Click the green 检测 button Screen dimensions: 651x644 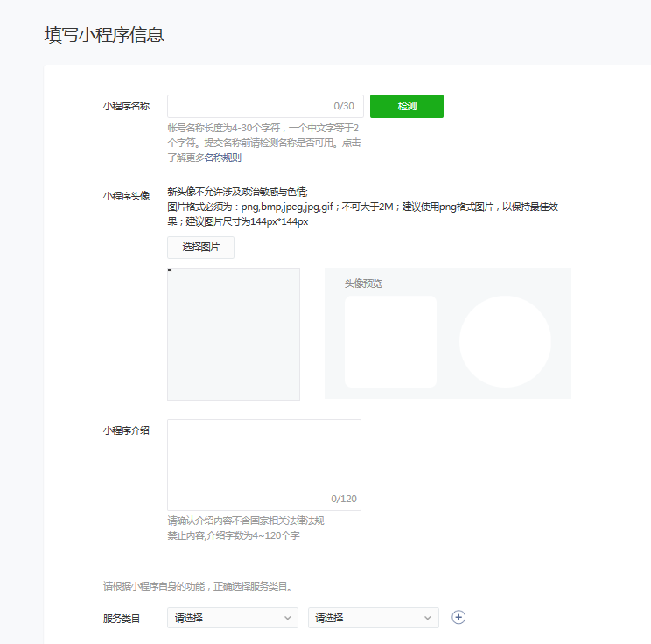click(407, 106)
